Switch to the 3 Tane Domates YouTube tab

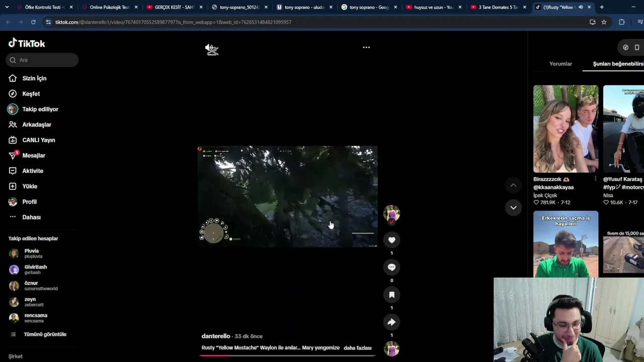pos(497,7)
